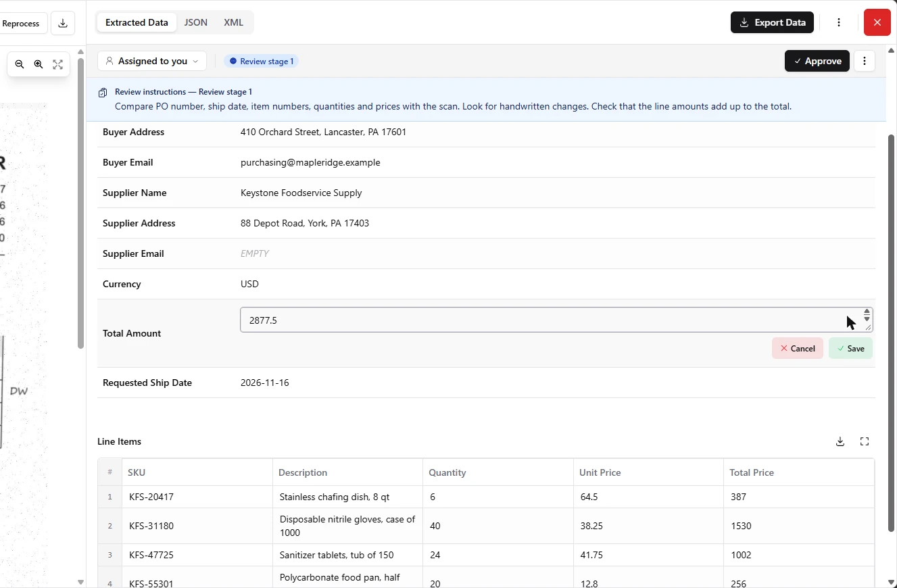Click the Supplier Address 88 Depot Road
Viewport: 897px width, 588px height.
305,223
